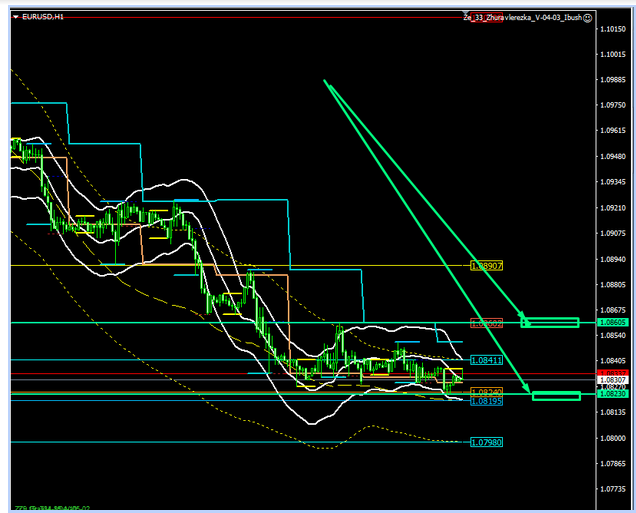Click the expert advisor name label top-right
The height and width of the screenshot is (513, 636).
click(x=520, y=17)
